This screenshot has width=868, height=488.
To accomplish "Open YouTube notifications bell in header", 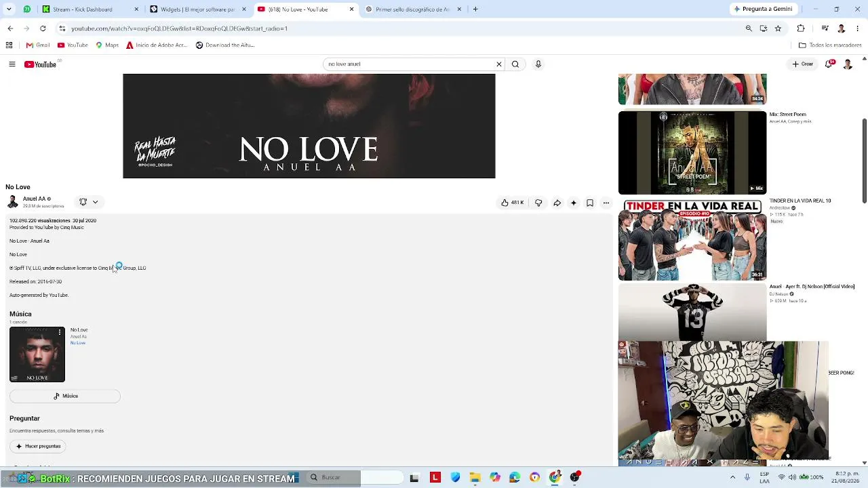I will [830, 64].
